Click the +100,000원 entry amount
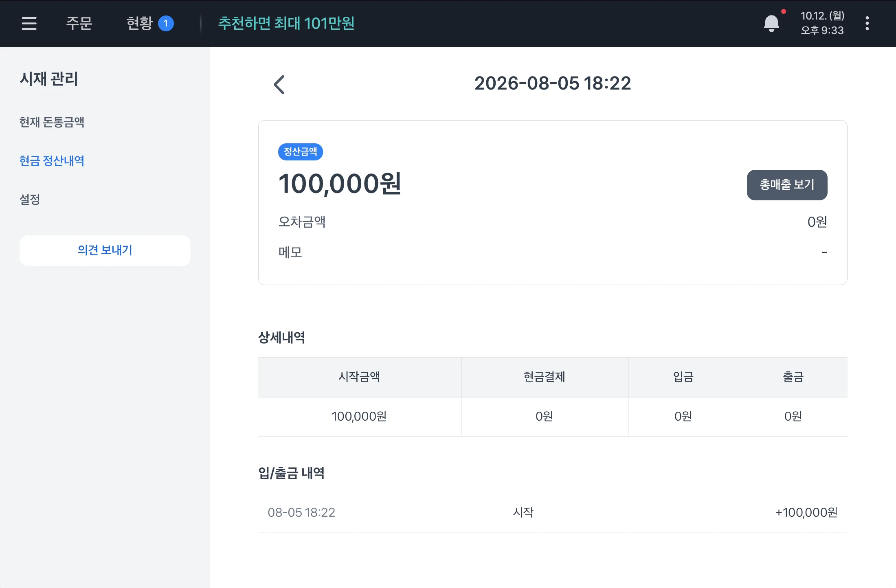 [x=806, y=513]
